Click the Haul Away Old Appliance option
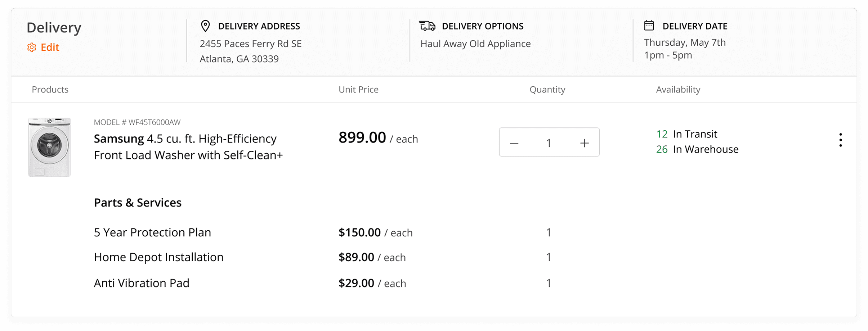868x331 pixels. [x=475, y=44]
